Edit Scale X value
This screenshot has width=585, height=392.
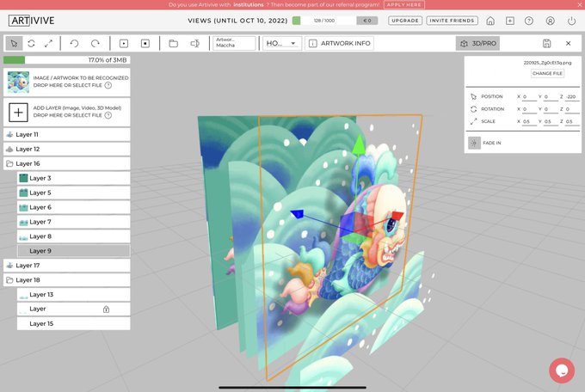[x=529, y=121]
